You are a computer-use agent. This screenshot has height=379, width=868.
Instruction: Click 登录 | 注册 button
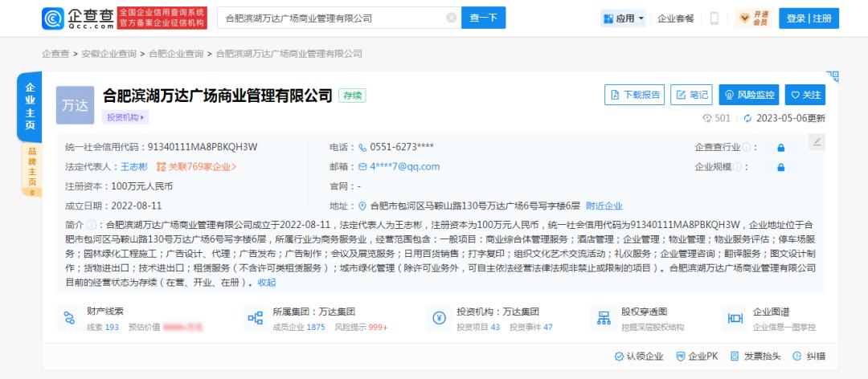[x=809, y=18]
